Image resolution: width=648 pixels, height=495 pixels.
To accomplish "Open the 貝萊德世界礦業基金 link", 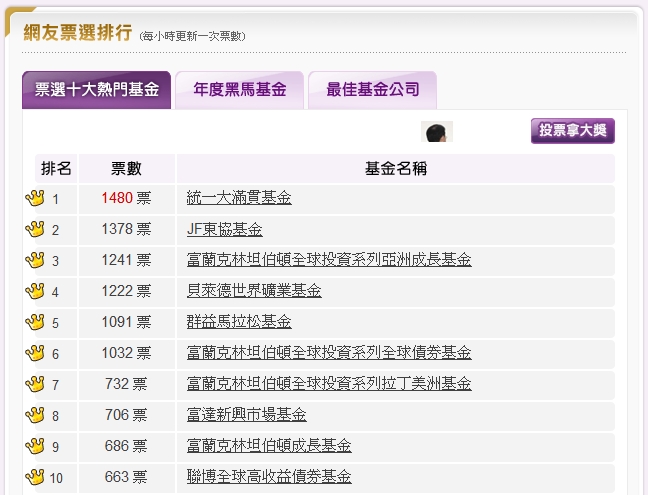I will pos(254,290).
